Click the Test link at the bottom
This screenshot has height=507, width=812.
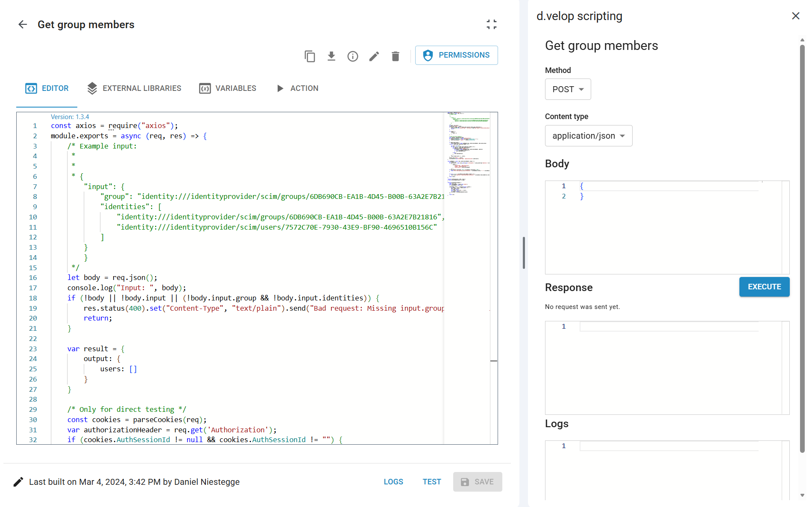431,482
